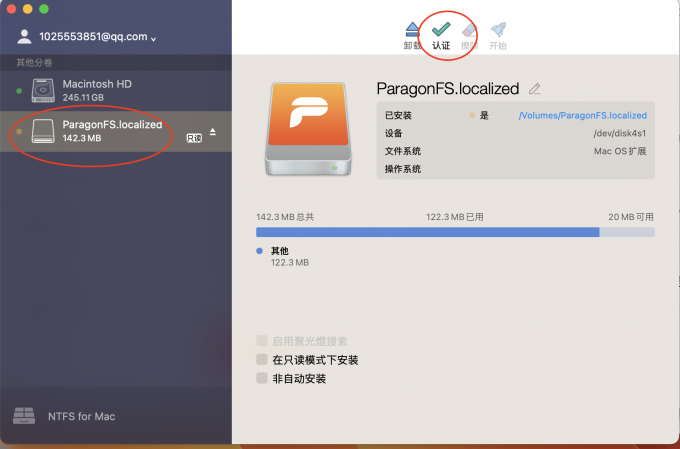The height and width of the screenshot is (449, 680).
Task: Click the pencil icon to rename ParagonFS.localized
Action: [535, 89]
